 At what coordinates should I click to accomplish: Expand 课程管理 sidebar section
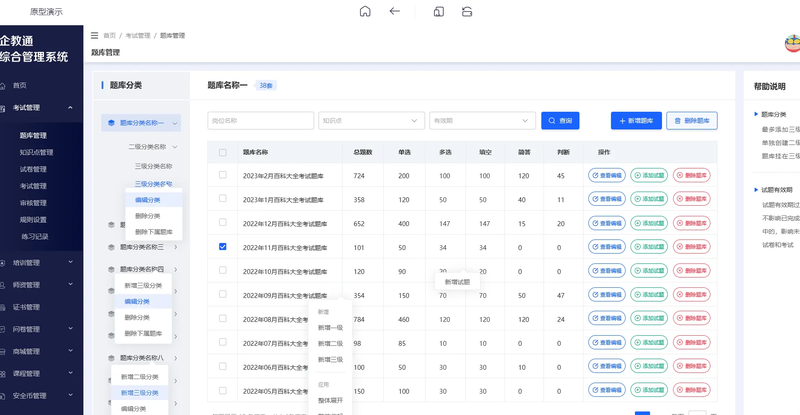coord(70,373)
